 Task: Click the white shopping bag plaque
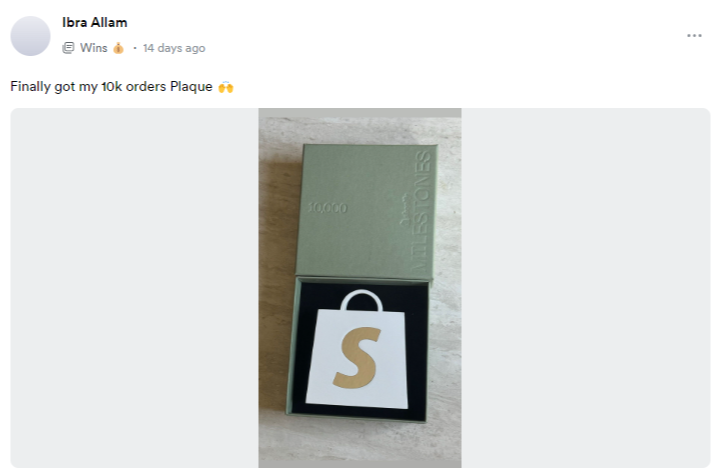point(357,351)
